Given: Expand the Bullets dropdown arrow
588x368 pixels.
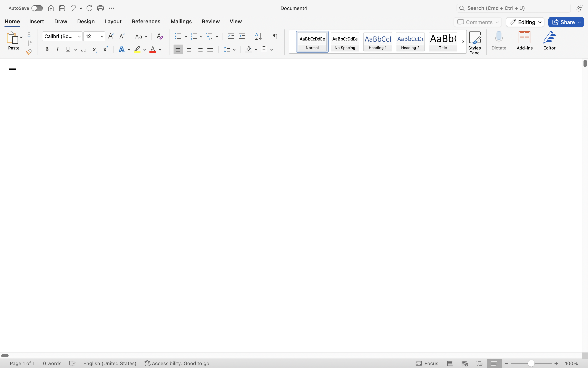Looking at the screenshot, I should click(186, 37).
